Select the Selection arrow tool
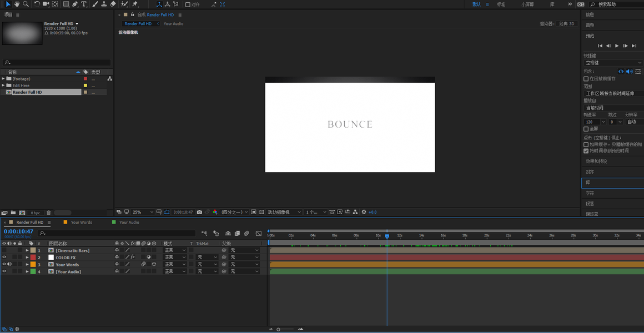Screen dimensions: 644x333 coord(8,4)
